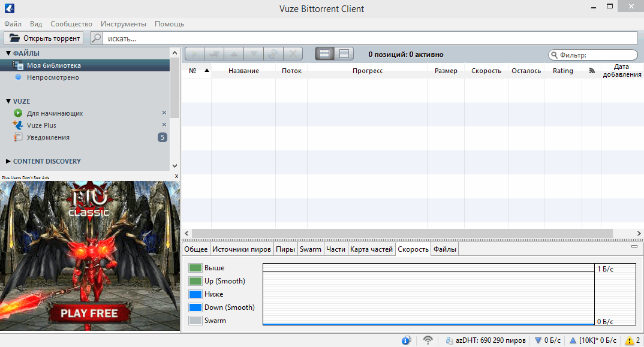The height and width of the screenshot is (347, 644).
Task: Click the notifications count badge 5
Action: click(162, 137)
